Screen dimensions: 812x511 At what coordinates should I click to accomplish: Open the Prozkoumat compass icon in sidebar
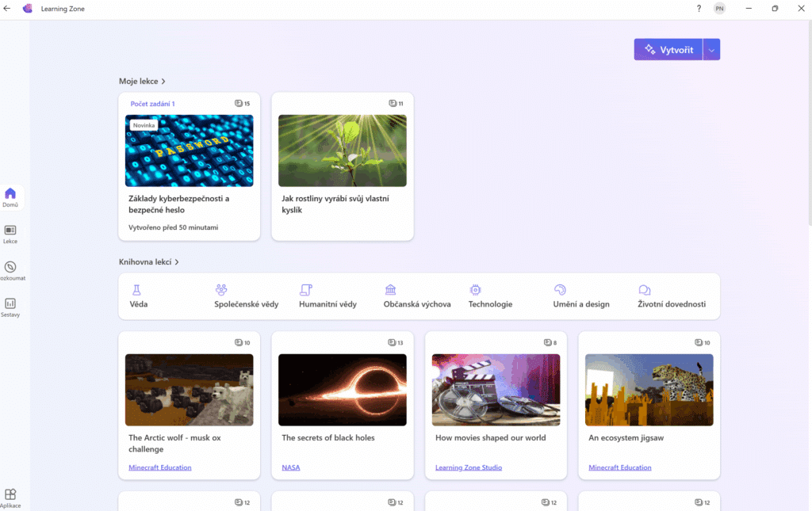pos(10,270)
